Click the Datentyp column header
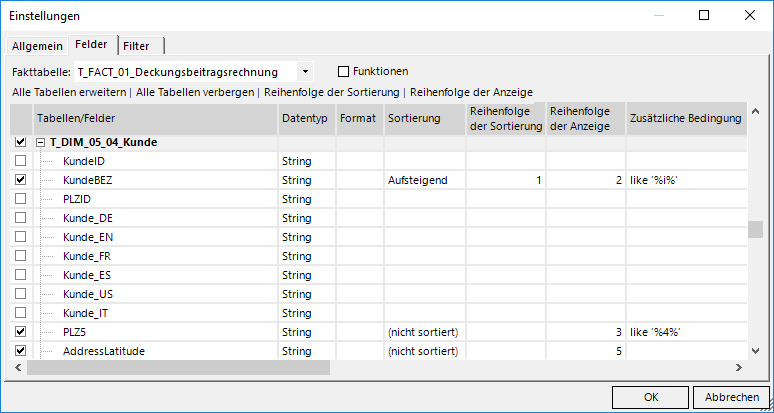The height and width of the screenshot is (413, 774). (305, 119)
